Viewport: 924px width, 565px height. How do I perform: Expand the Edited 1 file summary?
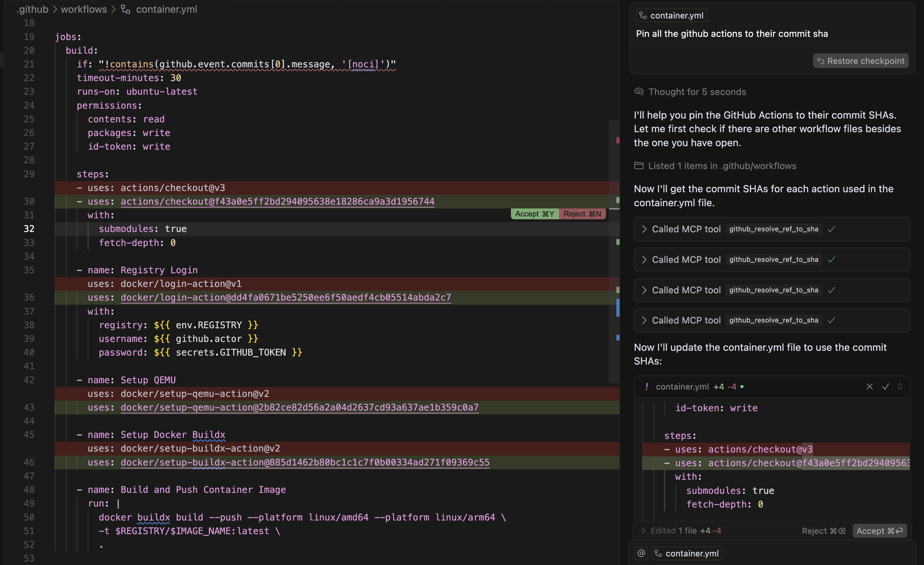click(643, 530)
